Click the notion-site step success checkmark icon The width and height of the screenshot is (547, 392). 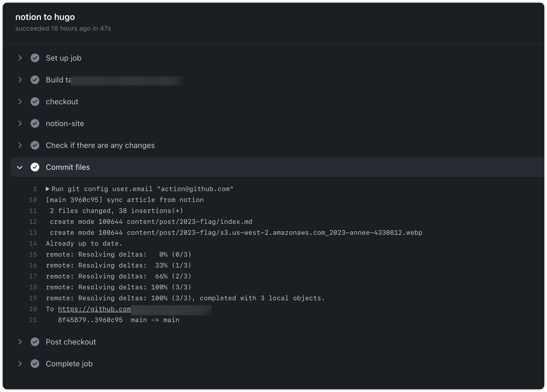point(35,123)
